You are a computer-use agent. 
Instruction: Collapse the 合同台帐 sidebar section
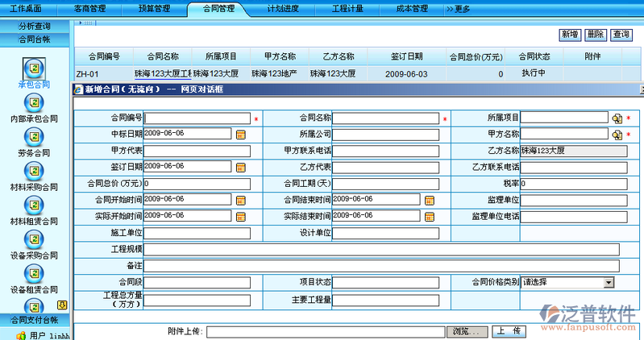coord(35,39)
